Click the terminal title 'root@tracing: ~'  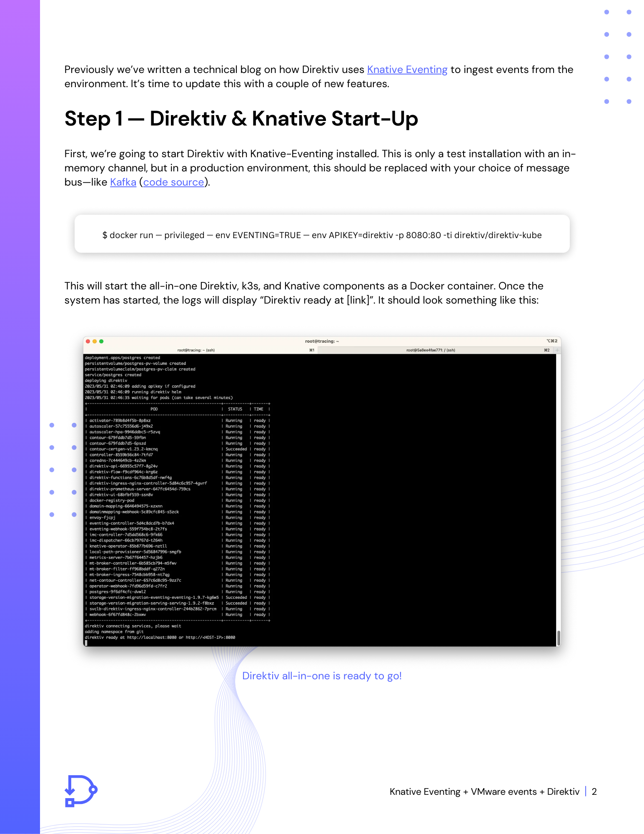pyautogui.click(x=322, y=341)
